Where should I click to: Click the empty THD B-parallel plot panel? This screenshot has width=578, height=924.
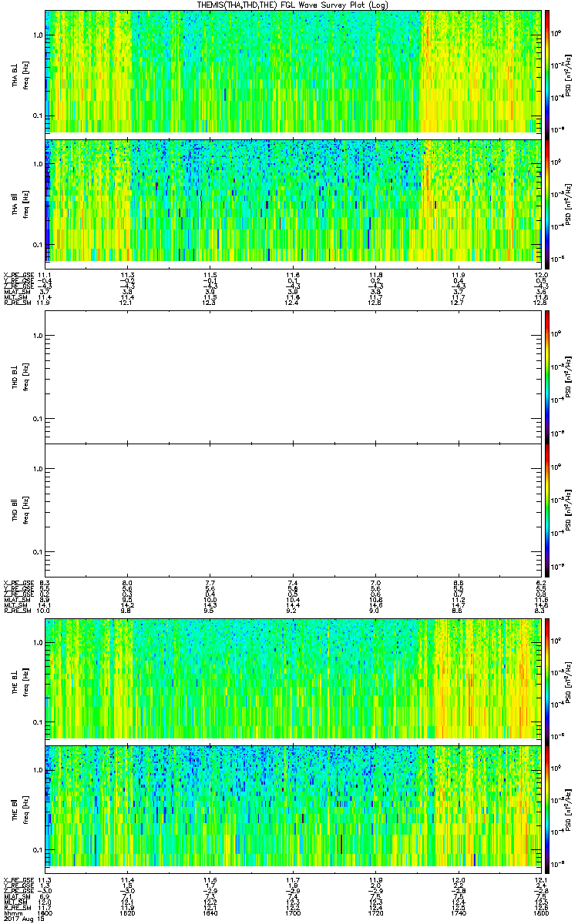coord(293,510)
